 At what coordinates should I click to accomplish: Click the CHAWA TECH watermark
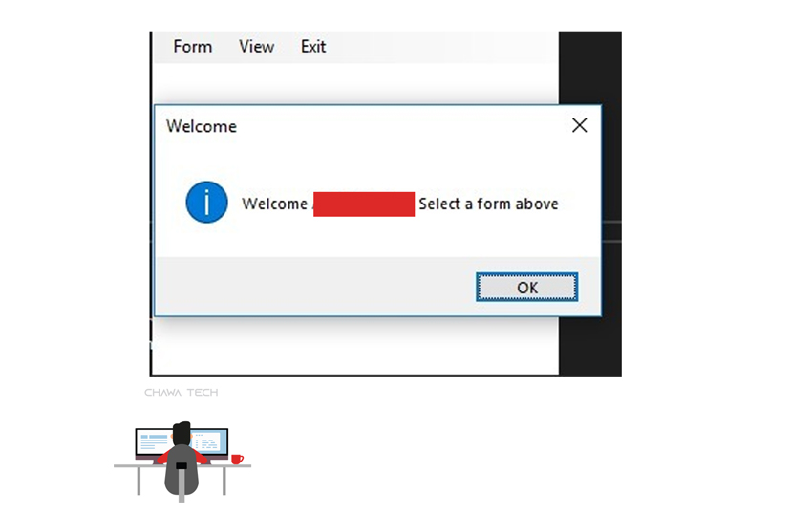click(x=182, y=392)
